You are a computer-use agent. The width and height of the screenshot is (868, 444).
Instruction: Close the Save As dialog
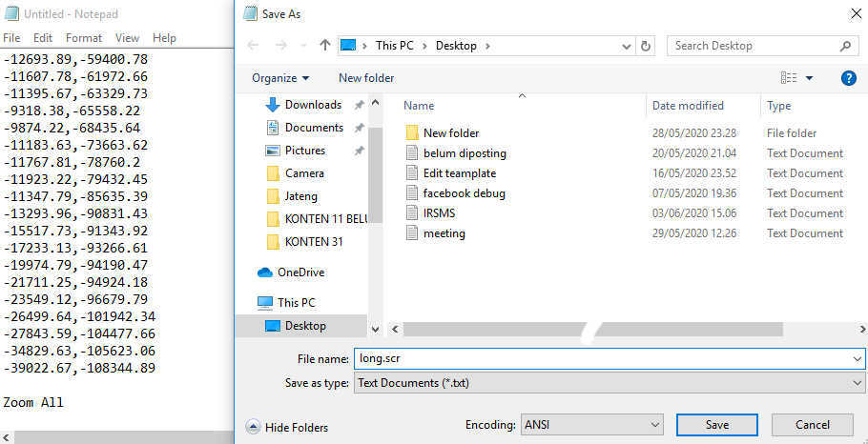point(855,14)
